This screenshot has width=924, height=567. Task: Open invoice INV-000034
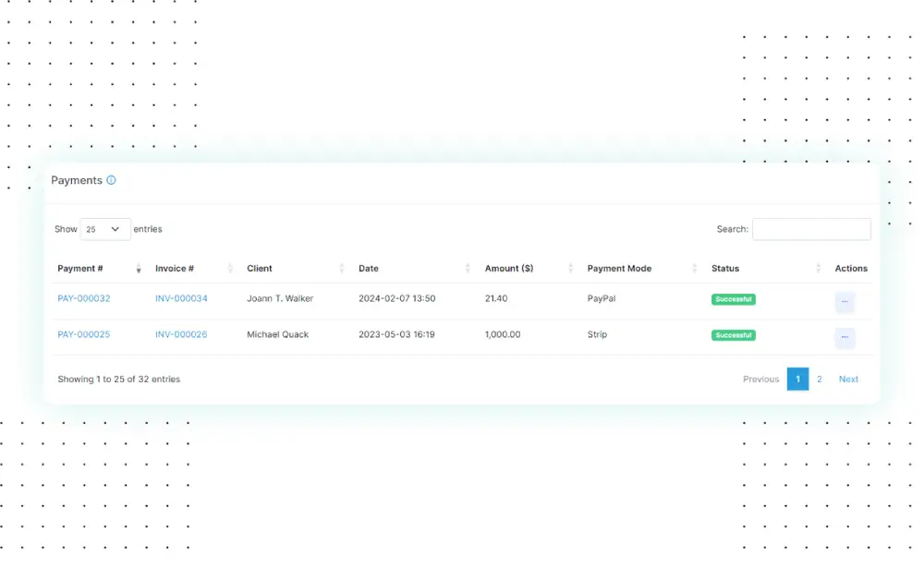click(x=181, y=298)
